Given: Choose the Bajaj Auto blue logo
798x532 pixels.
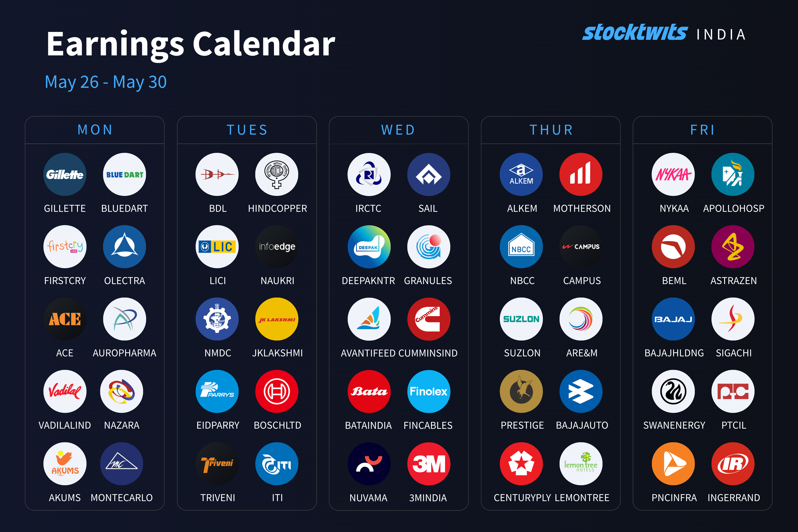Looking at the screenshot, I should pyautogui.click(x=581, y=391).
